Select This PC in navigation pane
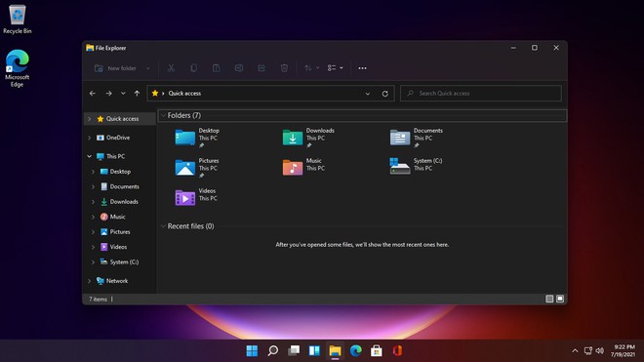This screenshot has width=644, height=362. [x=115, y=156]
